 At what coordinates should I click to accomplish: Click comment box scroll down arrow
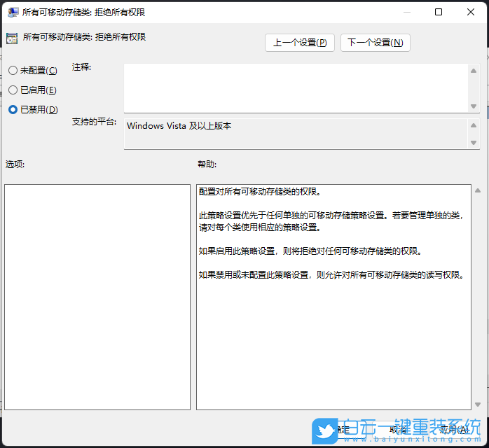pyautogui.click(x=474, y=106)
